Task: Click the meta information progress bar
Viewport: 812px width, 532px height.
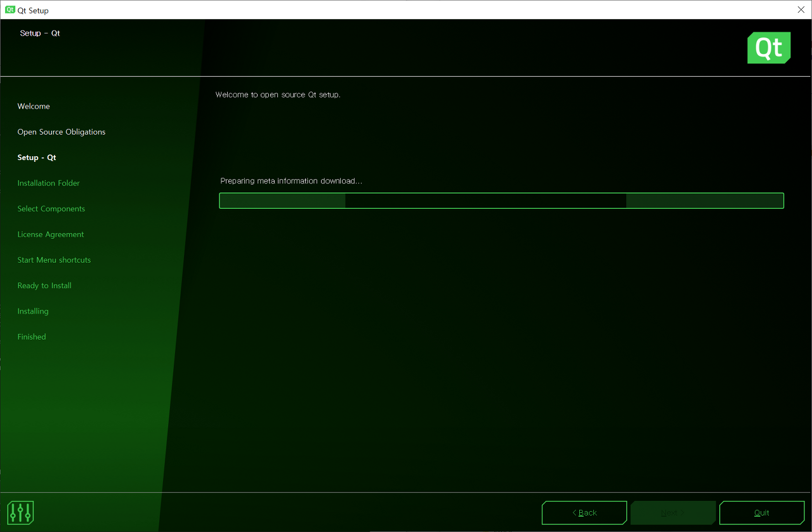Action: coord(501,201)
